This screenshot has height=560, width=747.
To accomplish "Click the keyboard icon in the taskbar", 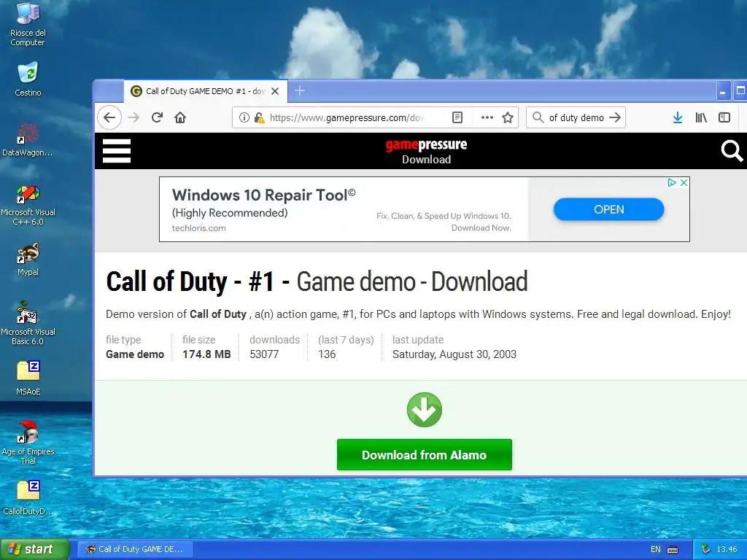I will [672, 550].
